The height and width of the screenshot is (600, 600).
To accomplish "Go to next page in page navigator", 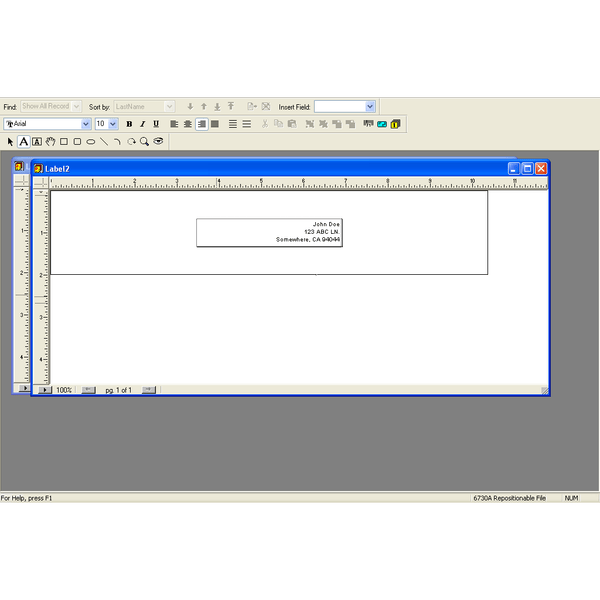I will click(148, 389).
